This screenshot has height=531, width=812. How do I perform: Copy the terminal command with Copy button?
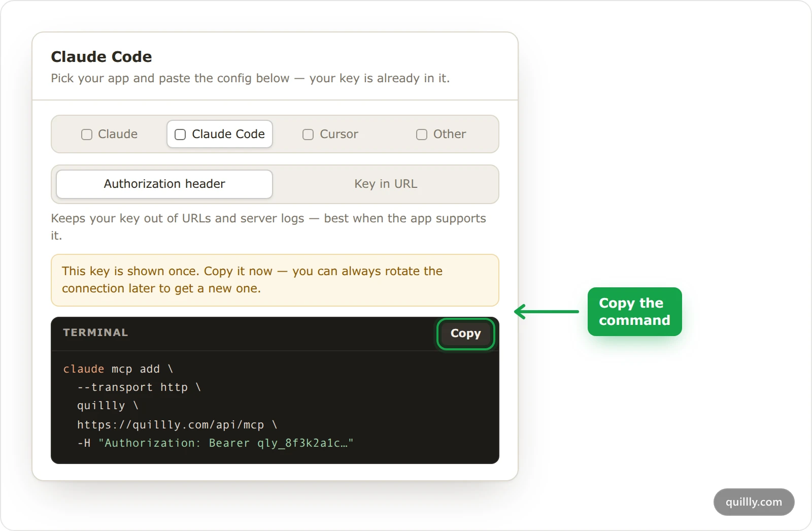click(465, 334)
